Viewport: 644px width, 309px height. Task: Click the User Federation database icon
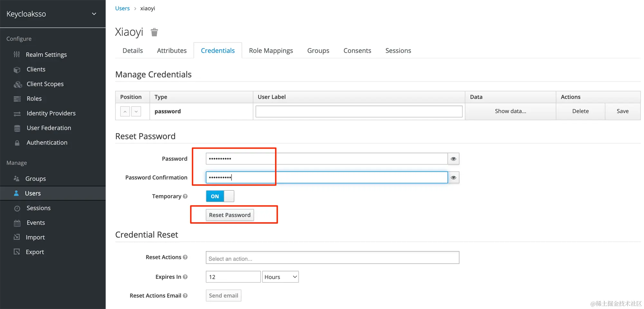click(x=17, y=128)
